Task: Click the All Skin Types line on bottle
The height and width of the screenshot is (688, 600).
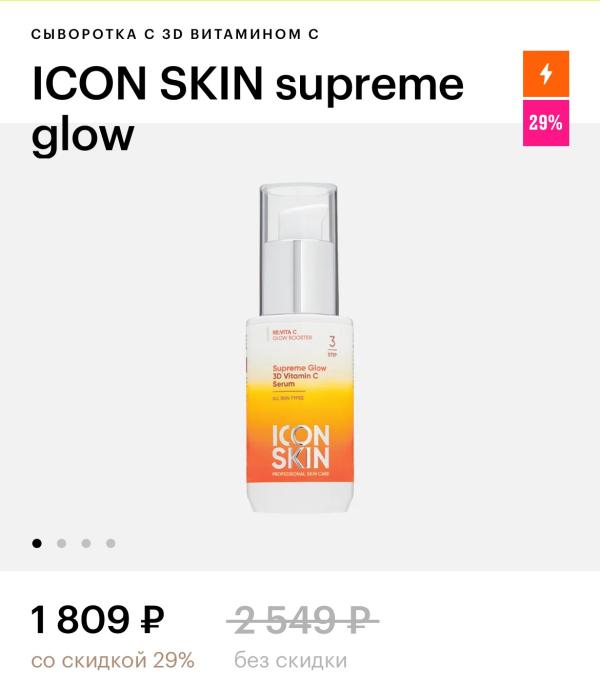Action: pyautogui.click(x=288, y=398)
